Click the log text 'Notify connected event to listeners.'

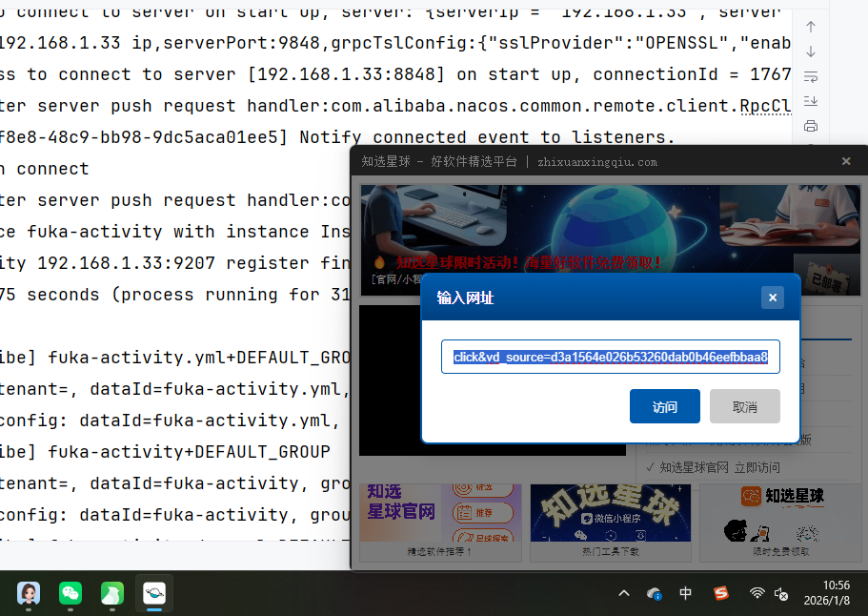tap(487, 136)
